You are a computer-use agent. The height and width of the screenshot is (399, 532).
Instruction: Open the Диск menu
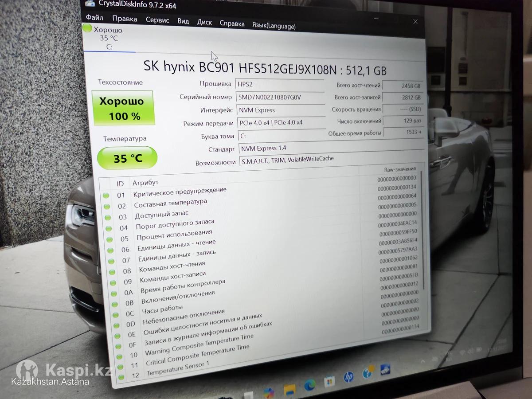tap(204, 22)
